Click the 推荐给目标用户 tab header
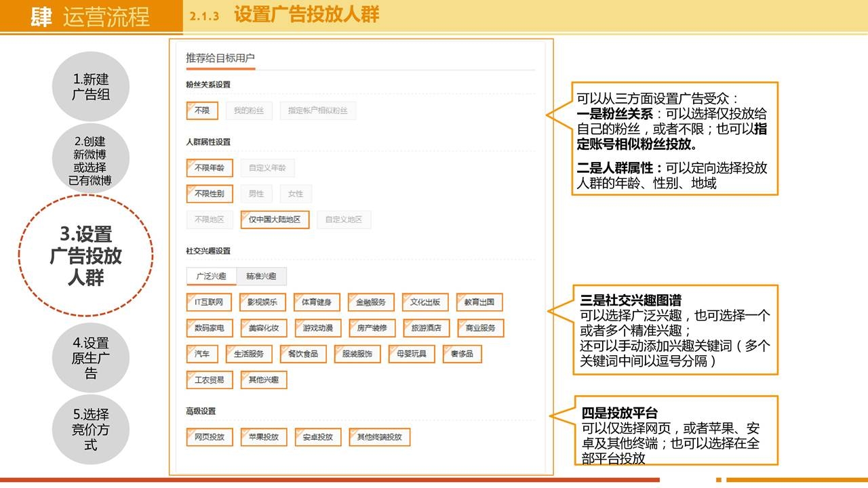The width and height of the screenshot is (868, 488). pos(220,58)
